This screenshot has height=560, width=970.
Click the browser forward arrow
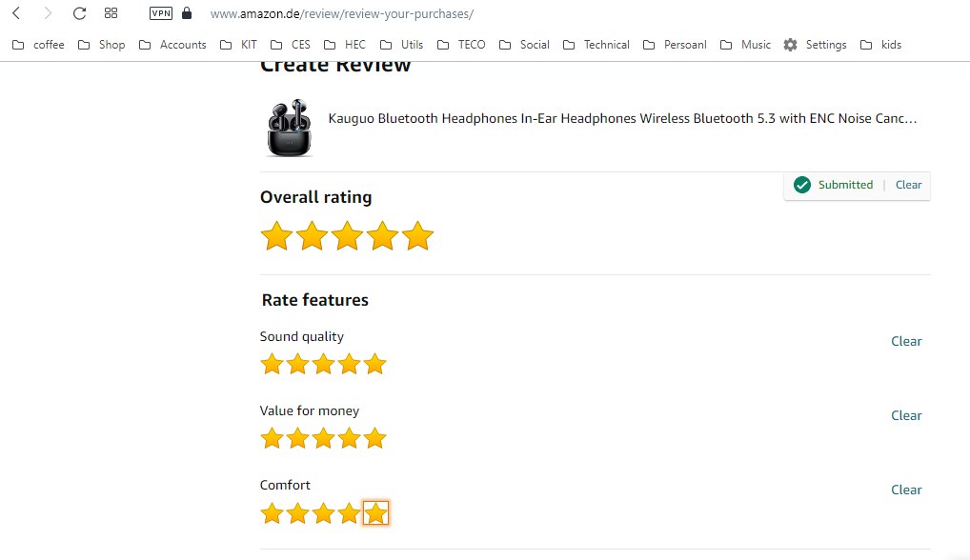[x=48, y=13]
